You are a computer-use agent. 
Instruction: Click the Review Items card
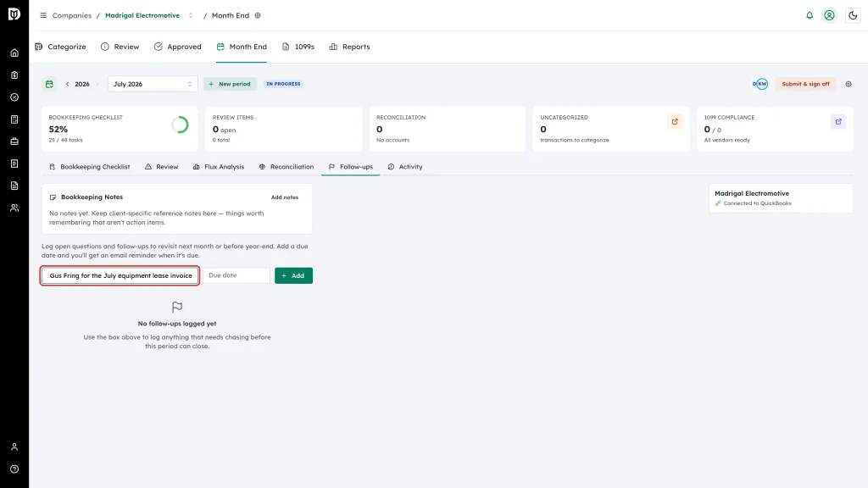pyautogui.click(x=283, y=129)
